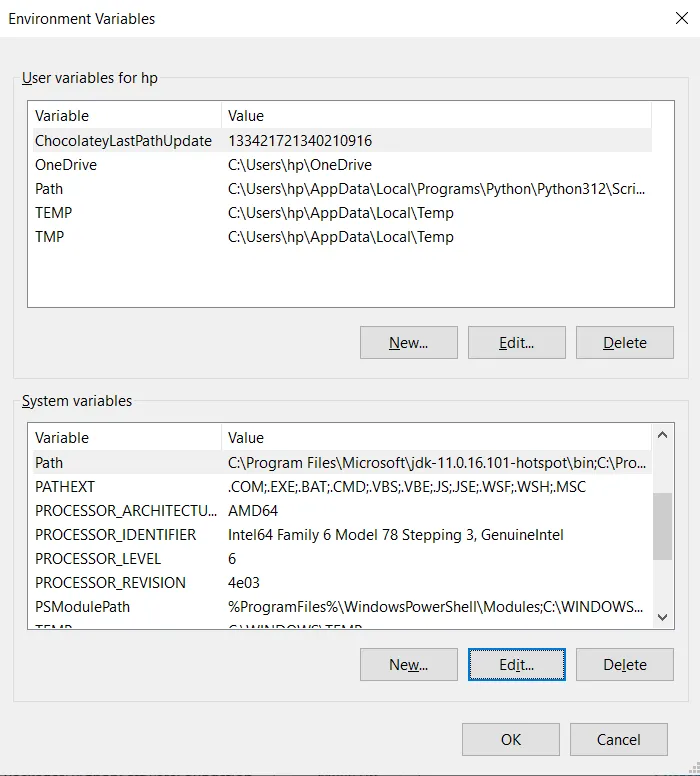The height and width of the screenshot is (776, 700).
Task: Select PROCESSOR_IDENTIFIER system variable
Action: click(x=115, y=535)
